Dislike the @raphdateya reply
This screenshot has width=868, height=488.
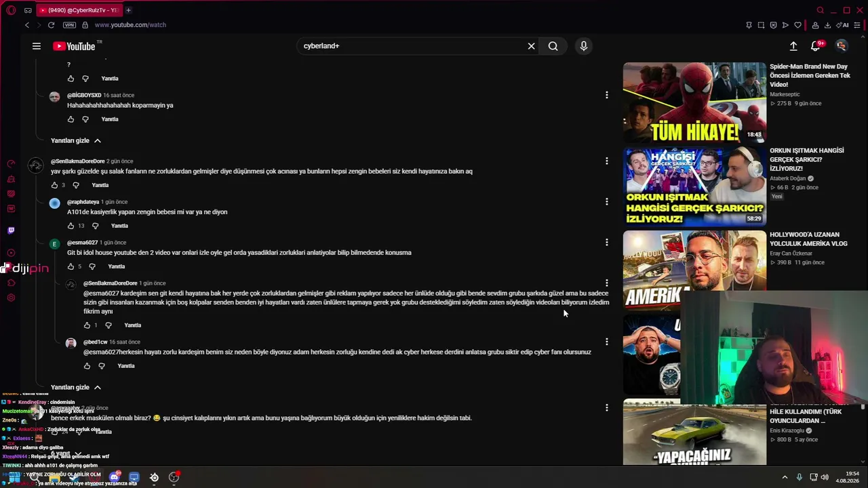tap(95, 226)
